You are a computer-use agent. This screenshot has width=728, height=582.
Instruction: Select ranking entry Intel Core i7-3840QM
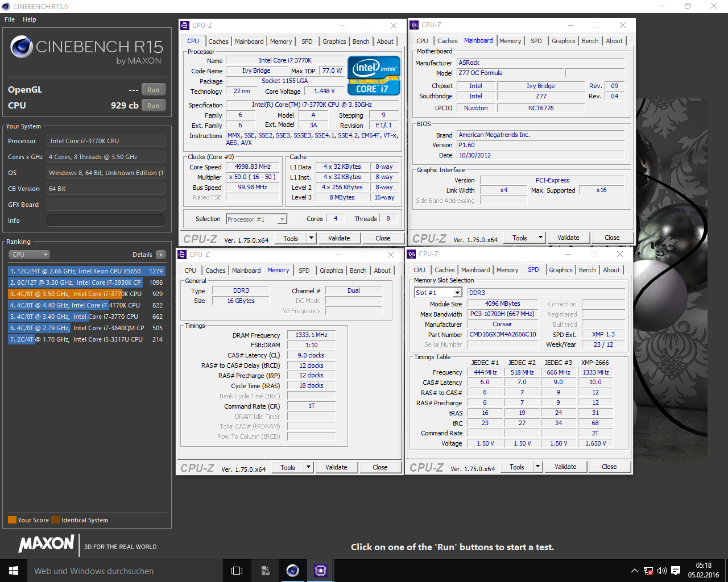pyautogui.click(x=86, y=328)
